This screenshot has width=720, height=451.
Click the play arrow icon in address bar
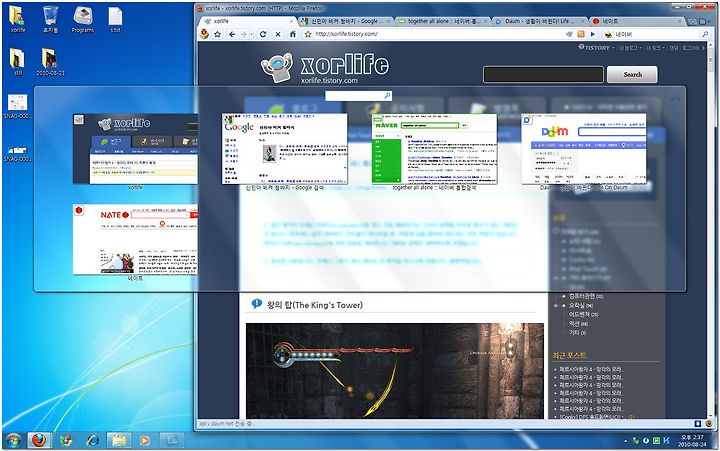pos(592,34)
